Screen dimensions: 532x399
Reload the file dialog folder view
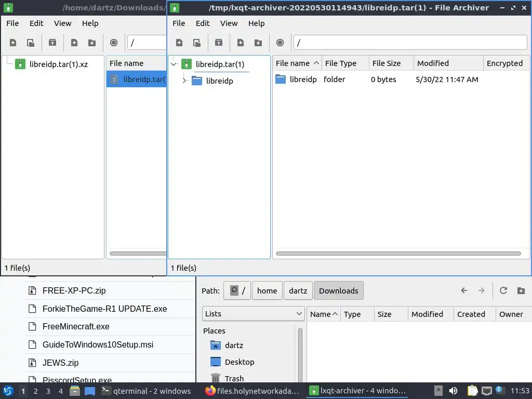[x=503, y=290]
